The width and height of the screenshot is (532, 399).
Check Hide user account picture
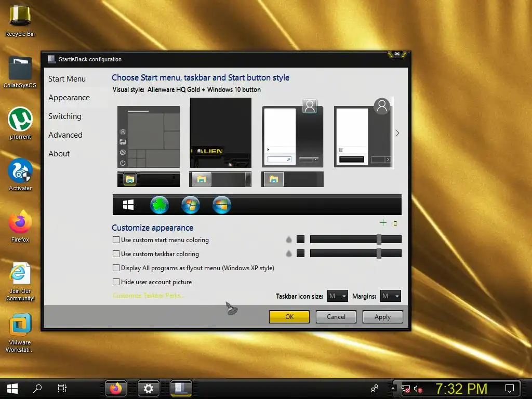[x=116, y=282]
